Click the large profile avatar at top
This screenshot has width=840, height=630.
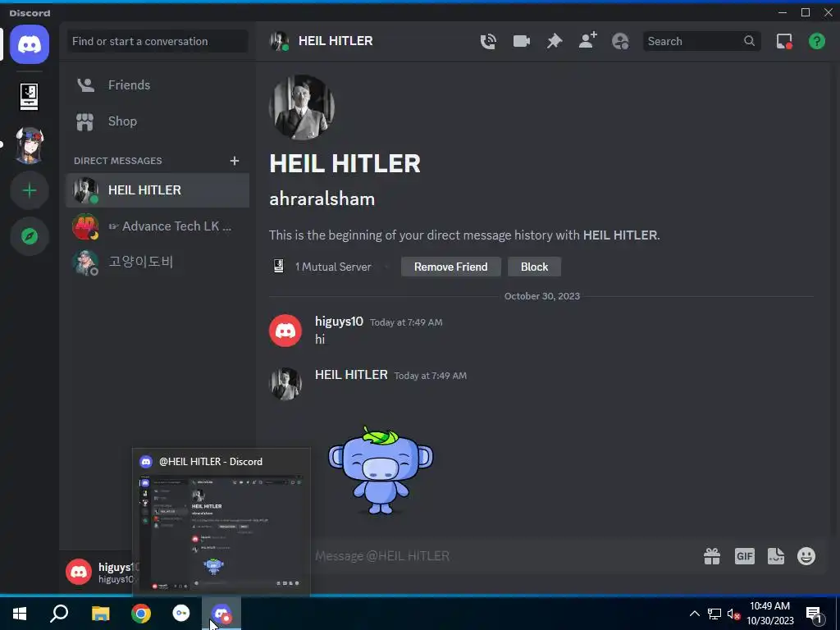302,107
